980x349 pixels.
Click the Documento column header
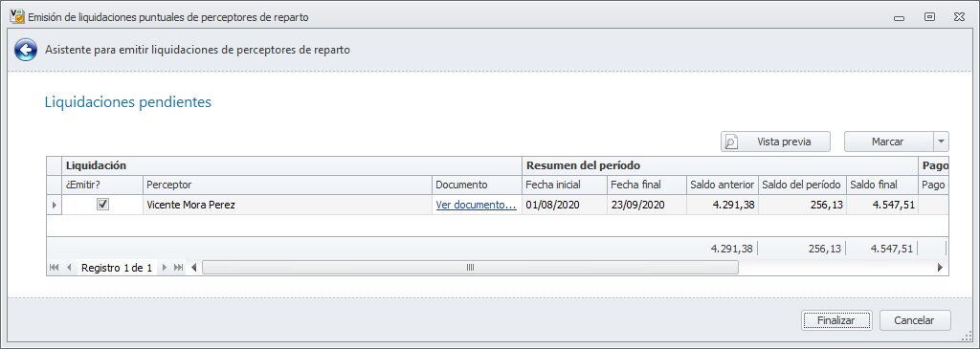477,185
